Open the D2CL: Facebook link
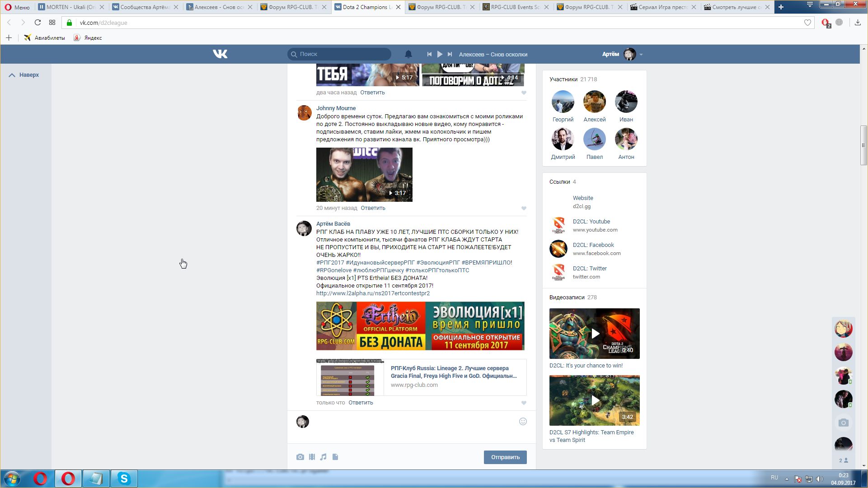The image size is (868, 488). point(593,245)
